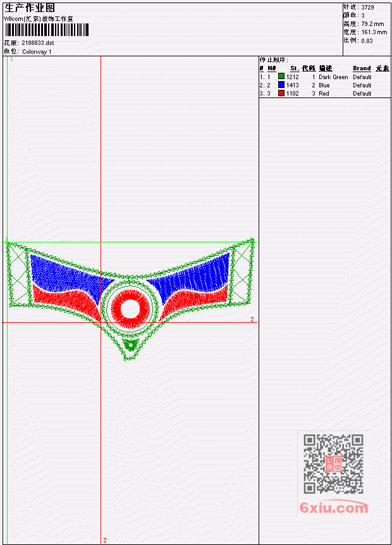Click the 描述 column header

[326, 68]
